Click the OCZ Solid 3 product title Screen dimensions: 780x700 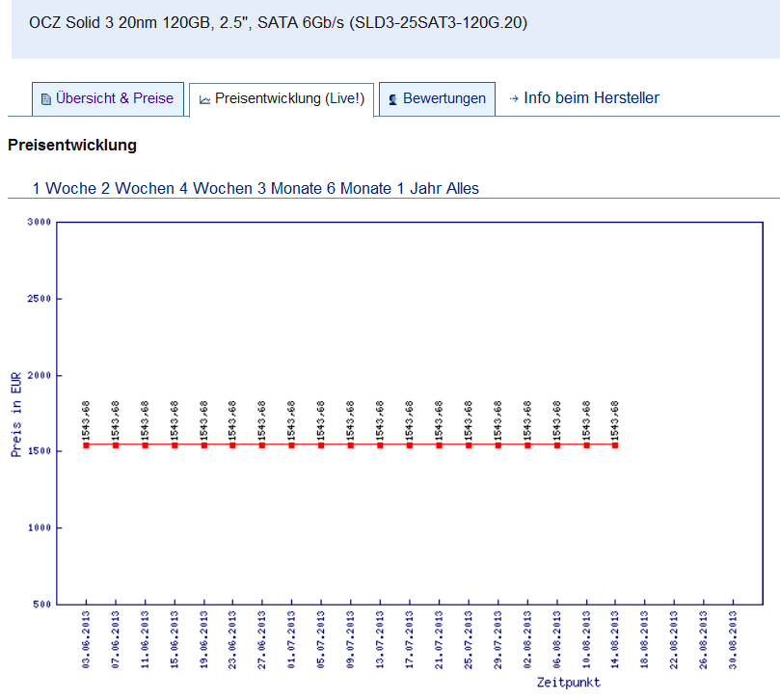pos(278,23)
